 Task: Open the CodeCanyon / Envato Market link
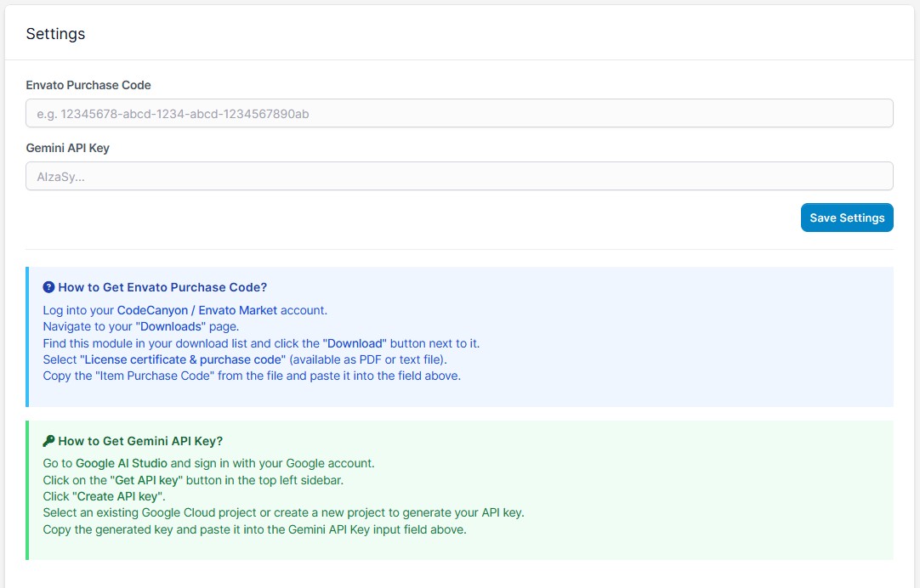coord(197,310)
